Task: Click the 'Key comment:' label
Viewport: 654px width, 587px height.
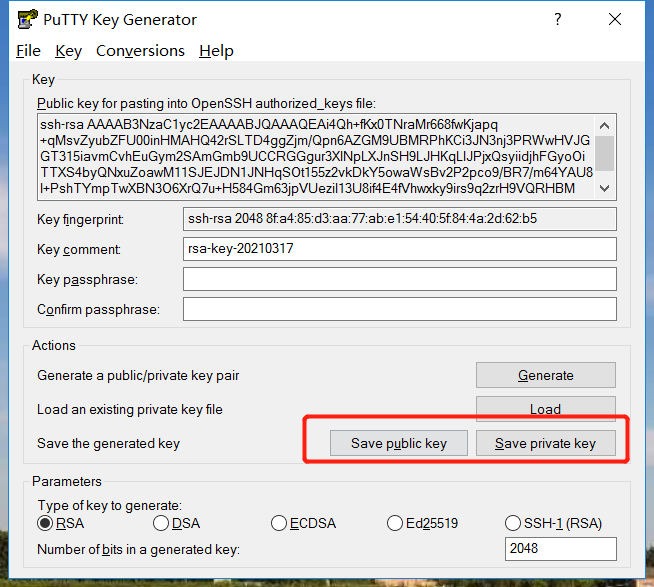Action: click(x=79, y=249)
